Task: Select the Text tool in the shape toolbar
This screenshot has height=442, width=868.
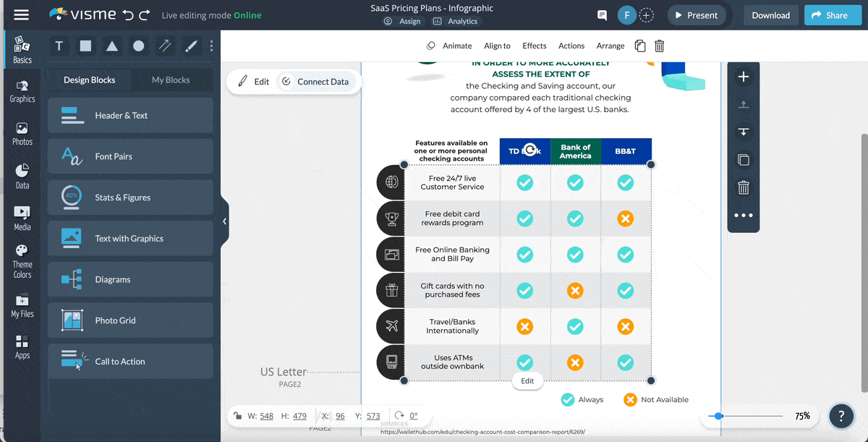Action: point(59,46)
